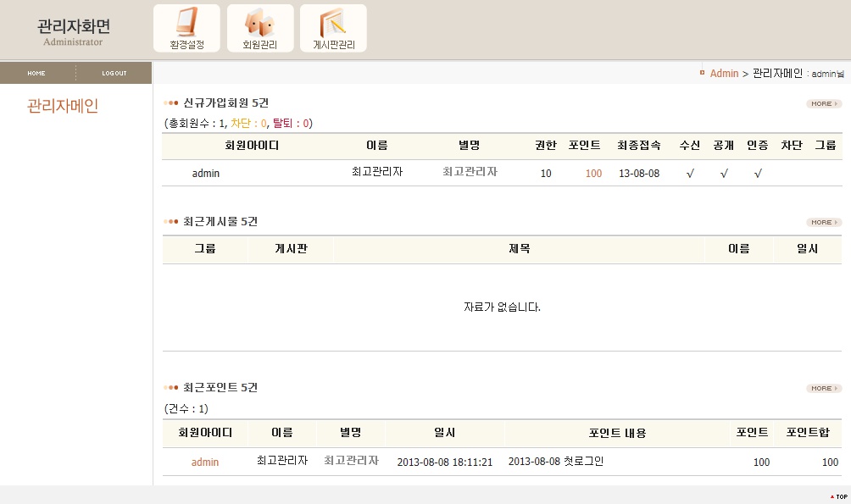Click admin ID in new members table
Image resolution: width=851 pixels, height=504 pixels.
point(206,173)
